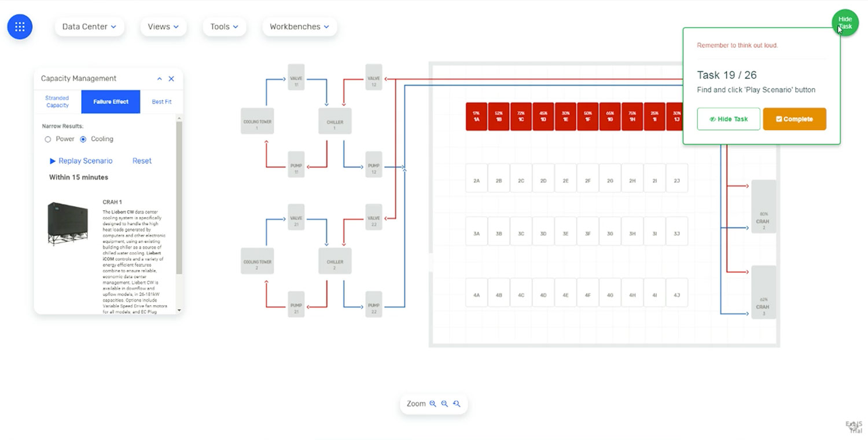Switch to the Best Fit tab
Image resolution: width=868 pixels, height=440 pixels.
[x=161, y=102]
